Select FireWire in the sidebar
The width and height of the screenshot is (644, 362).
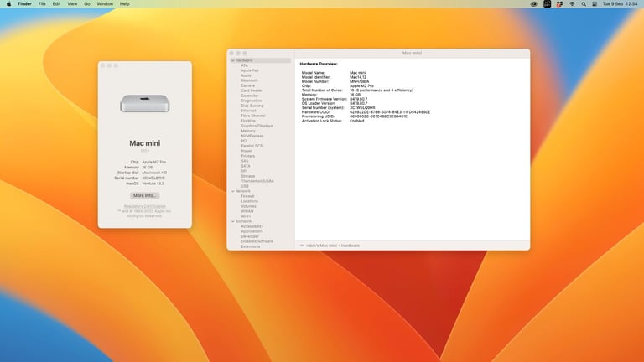tap(248, 121)
